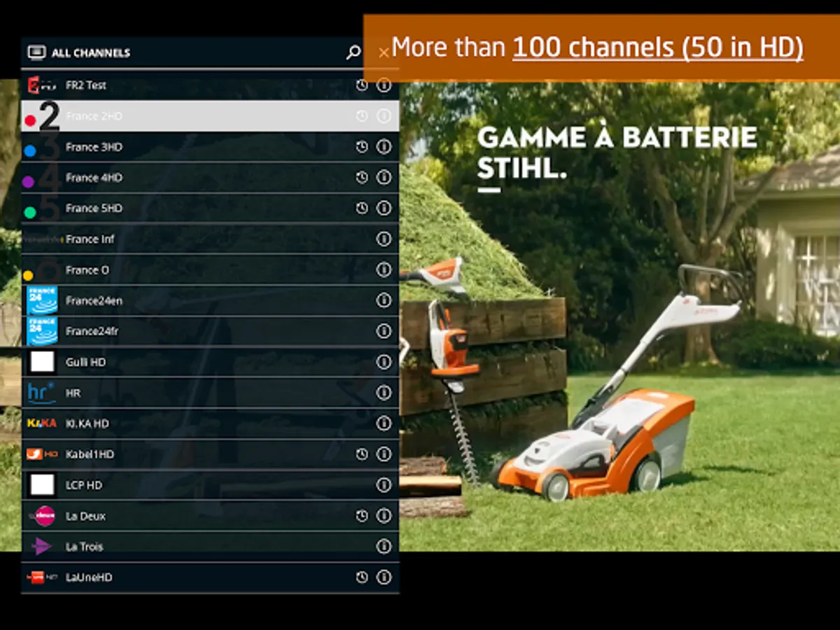Click the KiKA channel logo
840x630 pixels.
(x=42, y=423)
